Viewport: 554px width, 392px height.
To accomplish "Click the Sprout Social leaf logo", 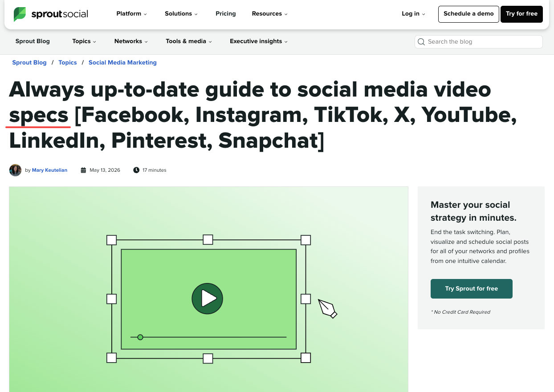I will click(x=20, y=14).
